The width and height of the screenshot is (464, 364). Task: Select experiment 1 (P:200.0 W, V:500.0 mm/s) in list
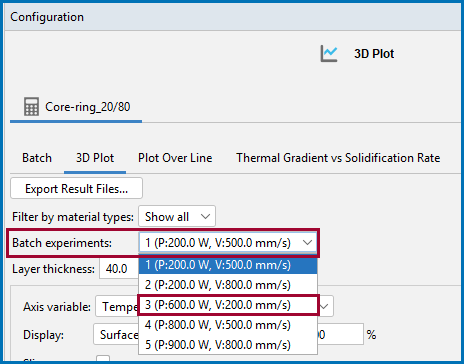(x=228, y=265)
